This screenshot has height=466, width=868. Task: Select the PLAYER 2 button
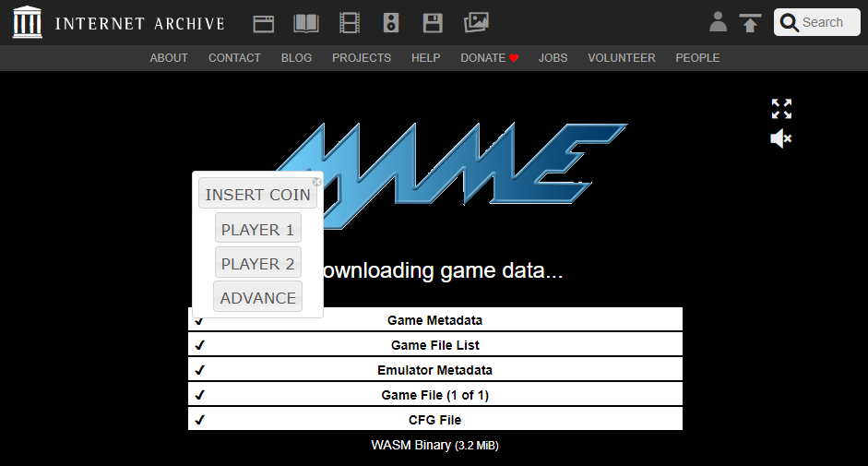tap(258, 263)
